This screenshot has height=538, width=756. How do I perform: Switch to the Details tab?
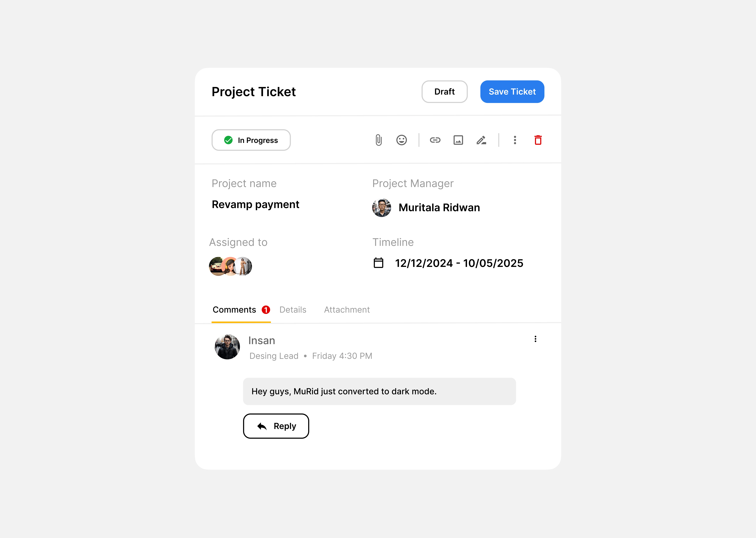point(293,310)
